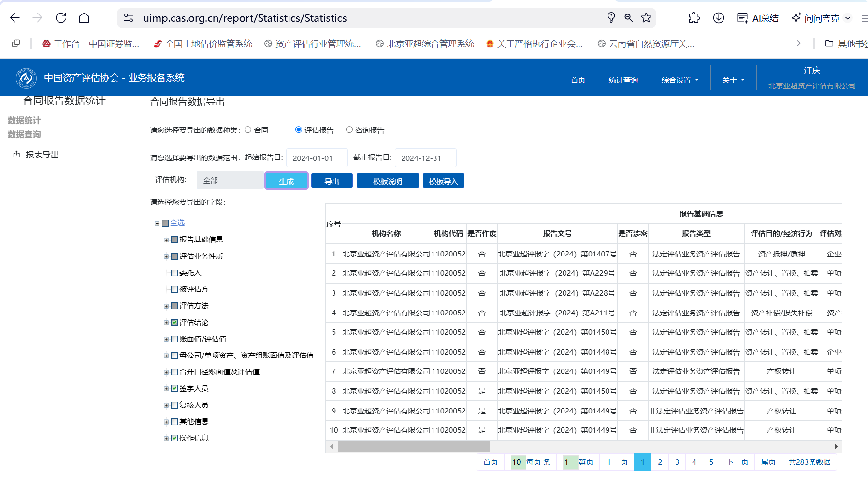Viewport: 868px width, 484px height.
Task: Click the site information icon in address bar
Action: (129, 18)
